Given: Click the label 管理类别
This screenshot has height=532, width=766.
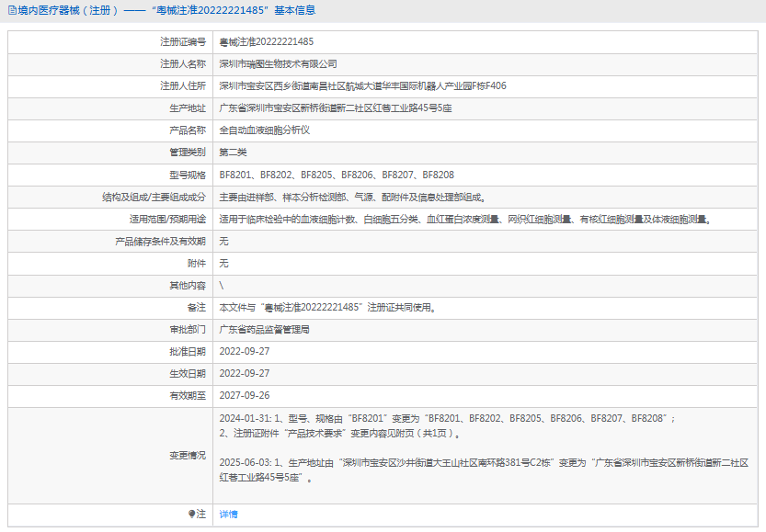Looking at the screenshot, I should pos(188,153).
